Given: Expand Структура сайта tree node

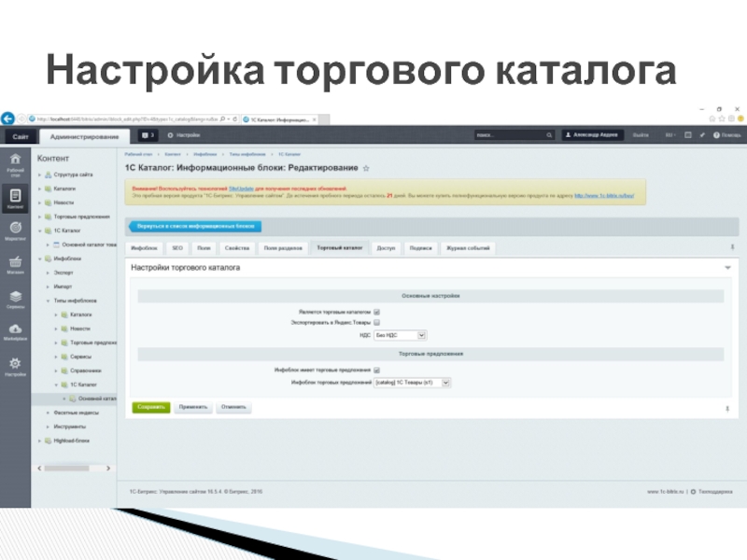Looking at the screenshot, I should pyautogui.click(x=40, y=175).
